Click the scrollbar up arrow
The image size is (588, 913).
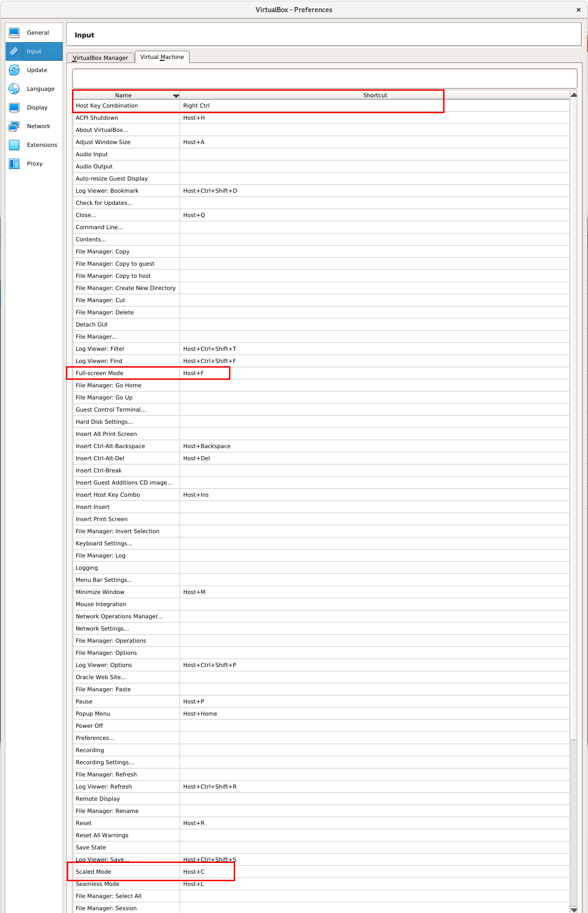coord(574,94)
